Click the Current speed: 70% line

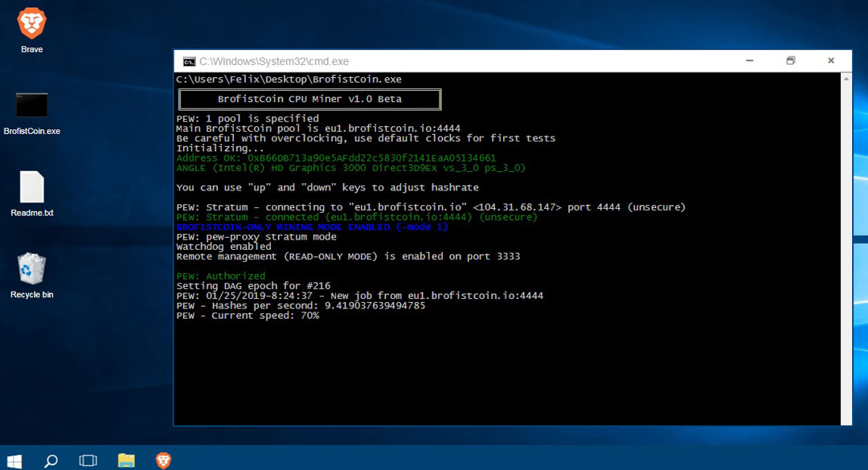(x=248, y=316)
